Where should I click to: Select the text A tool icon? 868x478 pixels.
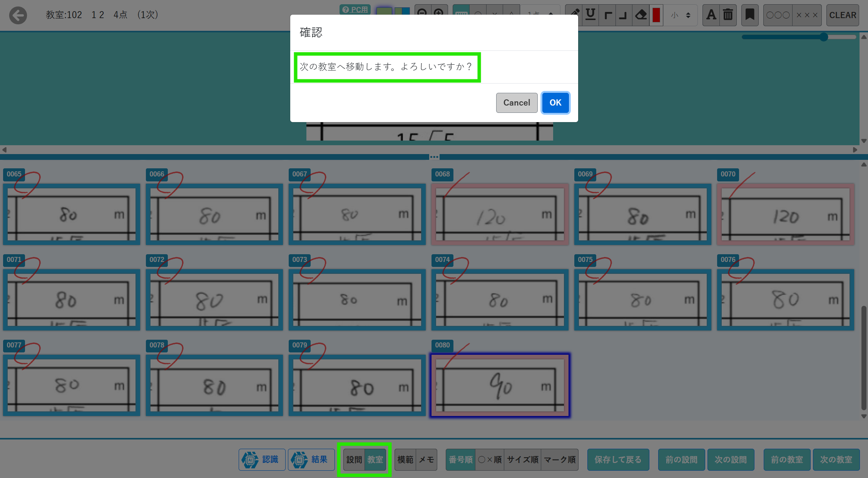pyautogui.click(x=711, y=15)
